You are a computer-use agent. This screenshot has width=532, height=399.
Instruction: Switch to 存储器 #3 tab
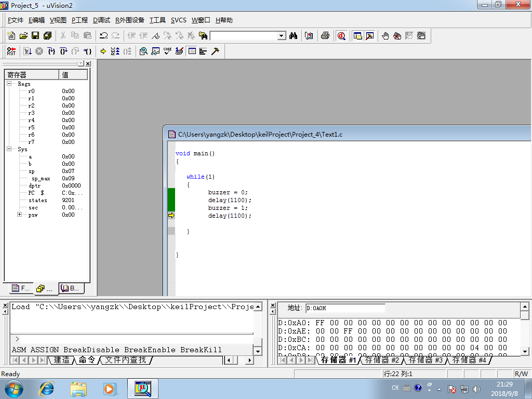coord(425,360)
